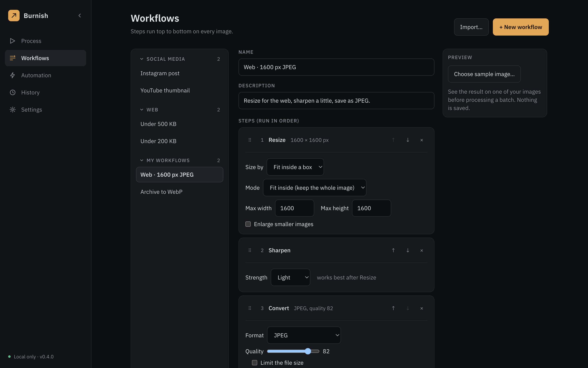The image size is (588, 368).
Task: Enable Enlarge smaller images checkbox
Action: tap(248, 224)
